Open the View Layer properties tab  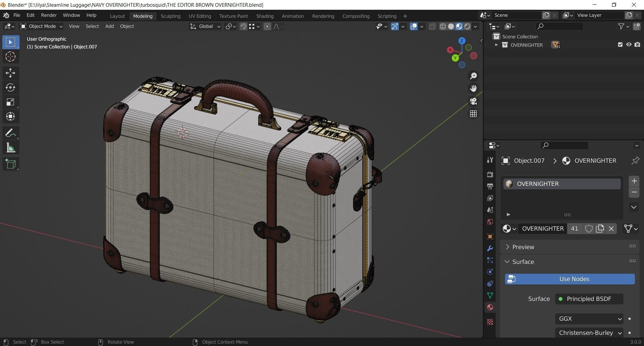click(x=490, y=198)
